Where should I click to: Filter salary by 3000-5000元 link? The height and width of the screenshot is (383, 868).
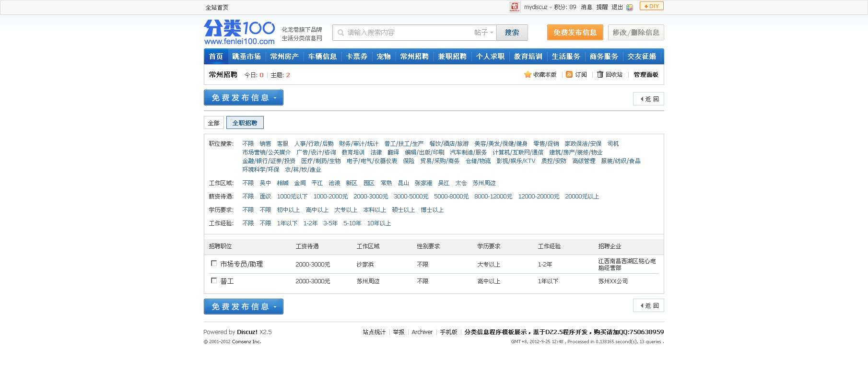pos(411,197)
